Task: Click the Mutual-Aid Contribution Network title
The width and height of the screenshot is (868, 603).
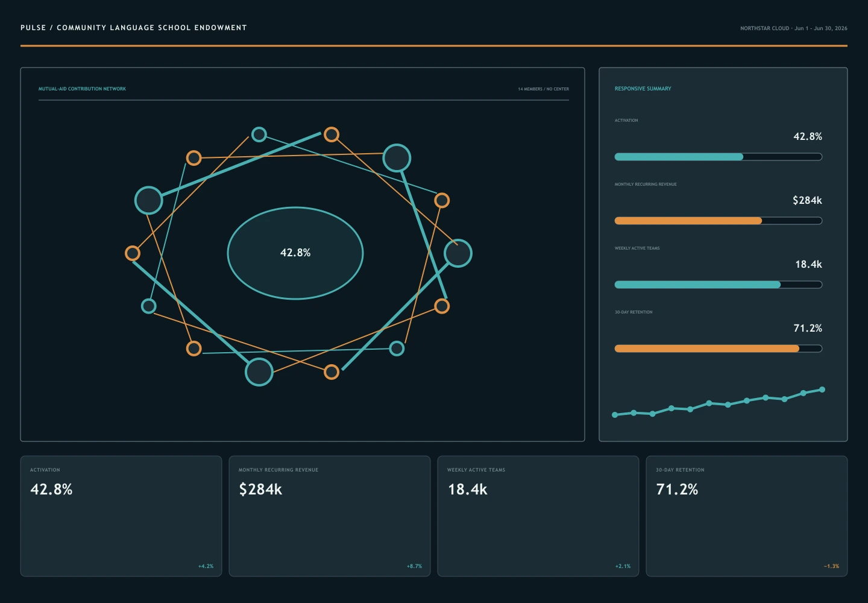Action: [82, 89]
